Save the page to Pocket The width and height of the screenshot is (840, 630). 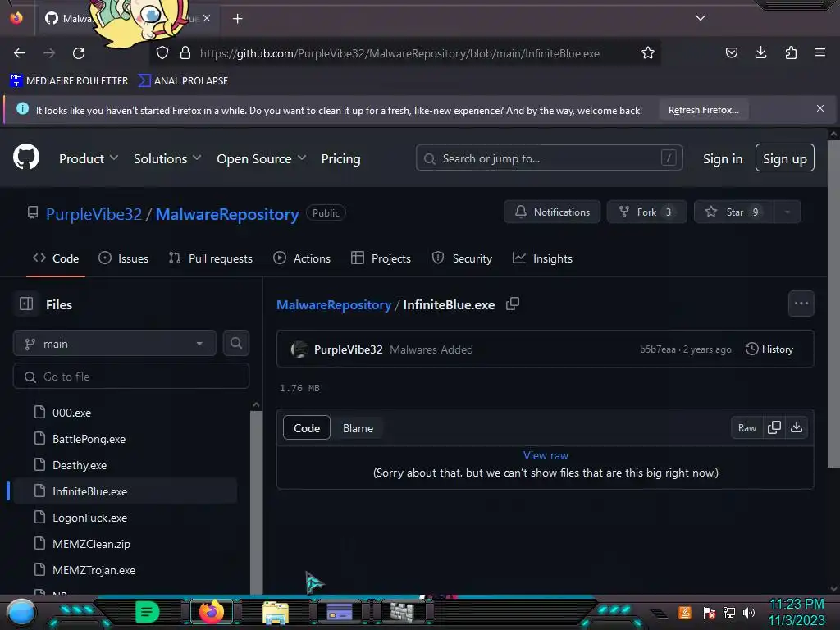coord(731,52)
